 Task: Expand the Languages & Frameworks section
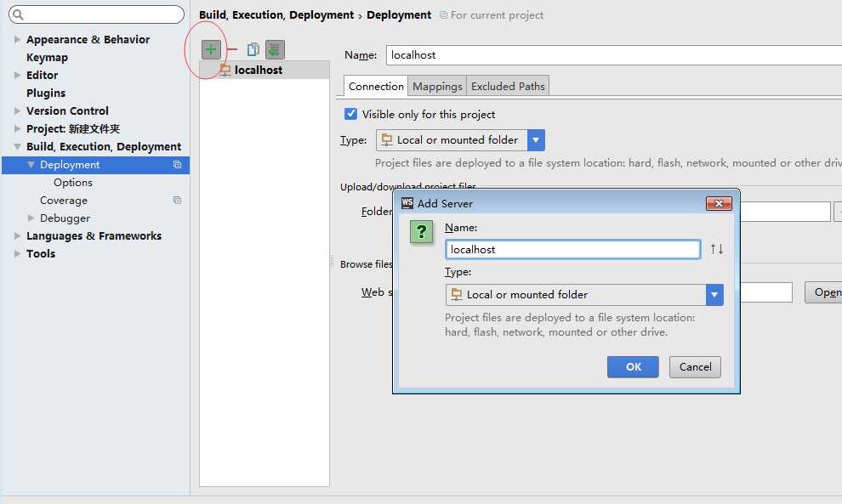pos(17,236)
